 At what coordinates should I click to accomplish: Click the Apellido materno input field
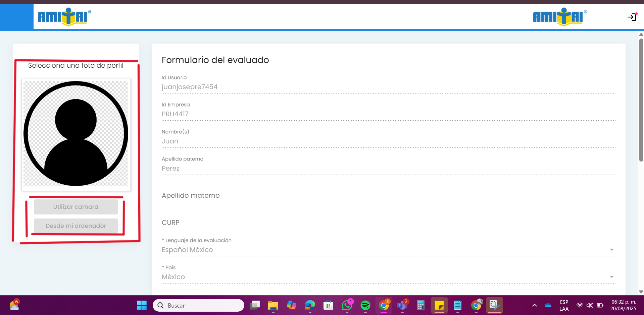click(x=388, y=196)
